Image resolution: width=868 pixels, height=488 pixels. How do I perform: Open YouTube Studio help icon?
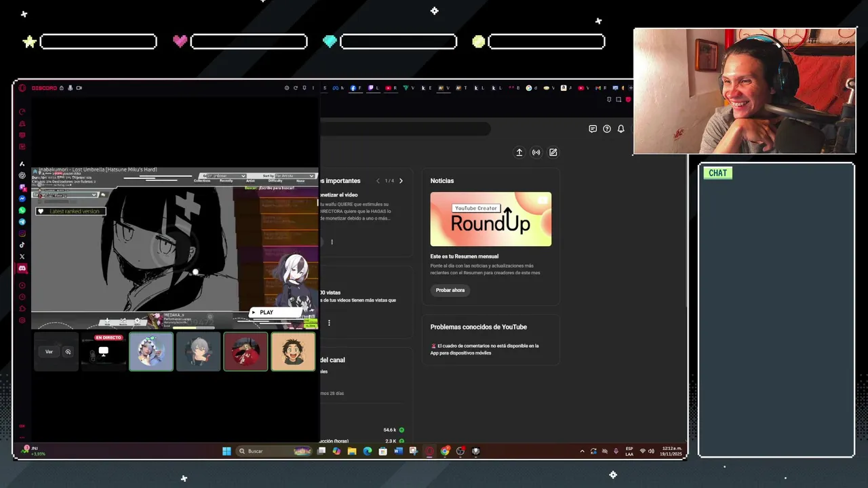click(x=607, y=129)
